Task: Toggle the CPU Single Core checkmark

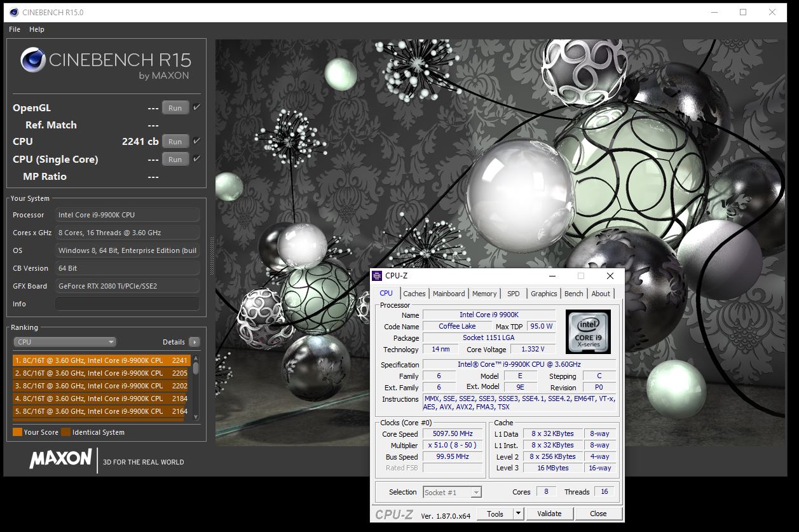Action: [x=196, y=159]
